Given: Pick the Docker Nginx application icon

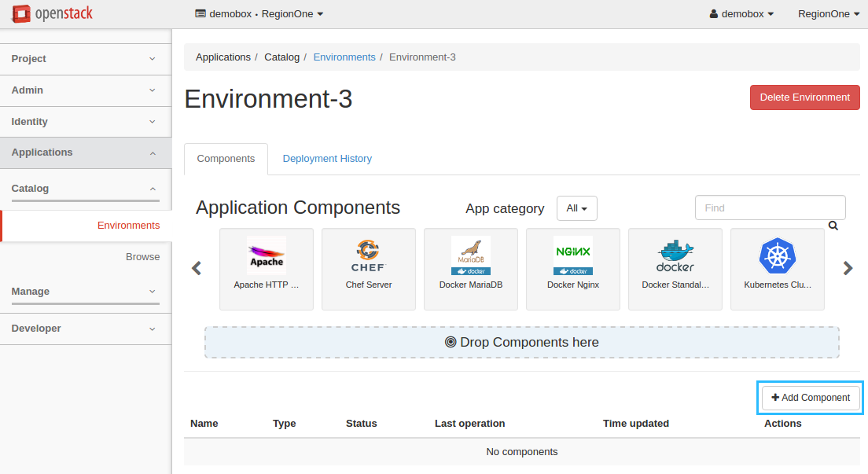Looking at the screenshot, I should (x=573, y=255).
